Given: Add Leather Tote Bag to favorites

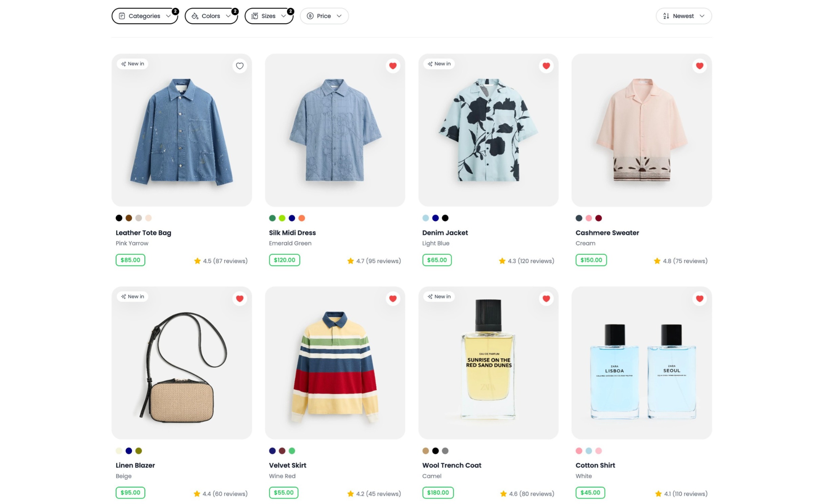Looking at the screenshot, I should click(x=240, y=66).
